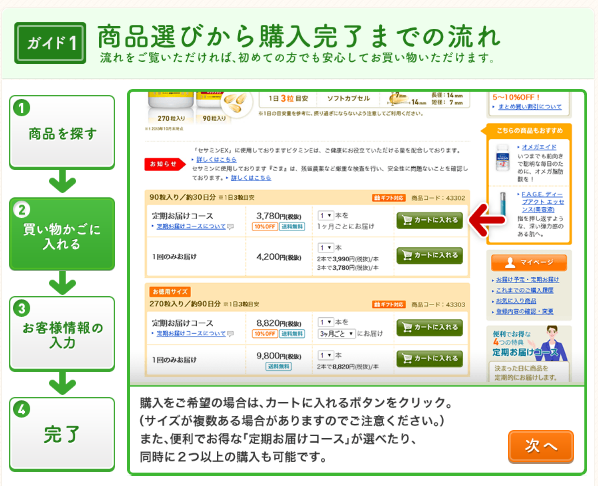Open 定期お届けコースについて link in 90粒入り section
Screen dimensions: 598x486
click(x=191, y=227)
